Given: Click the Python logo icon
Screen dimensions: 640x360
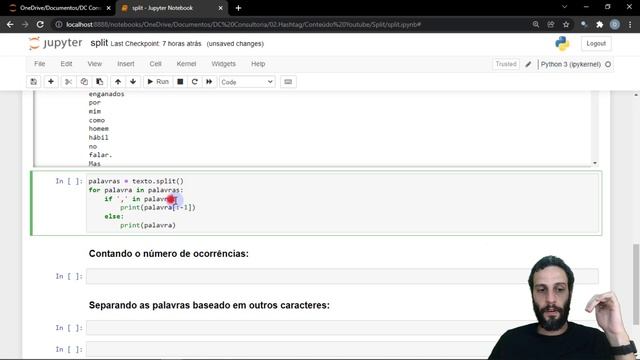Looking at the screenshot, I should point(562,43).
